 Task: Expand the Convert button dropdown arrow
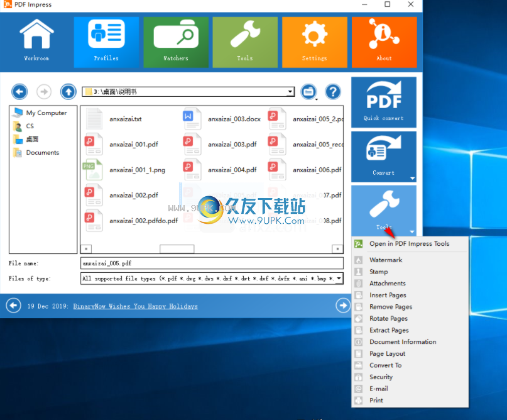point(412,179)
